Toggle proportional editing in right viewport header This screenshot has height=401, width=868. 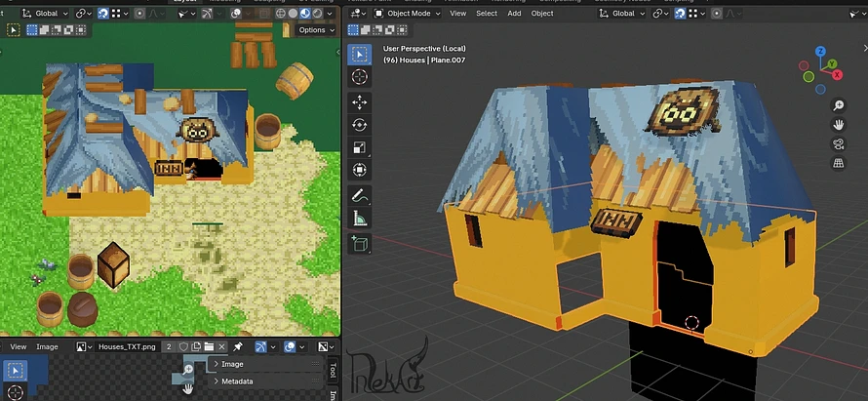[717, 14]
